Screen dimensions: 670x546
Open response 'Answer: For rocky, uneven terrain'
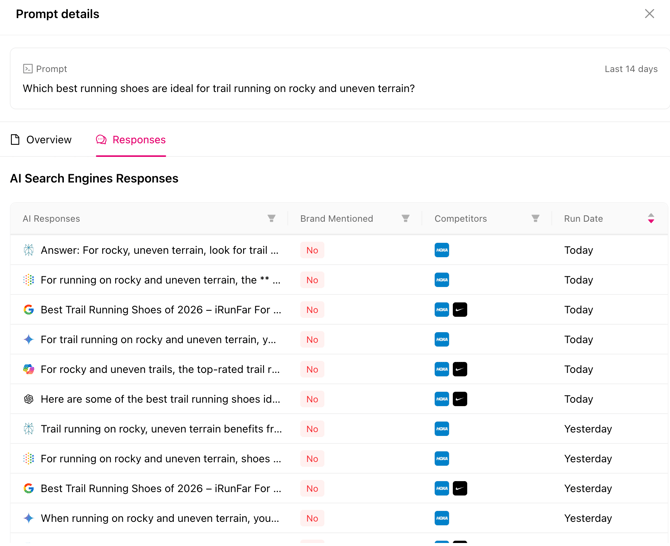159,250
